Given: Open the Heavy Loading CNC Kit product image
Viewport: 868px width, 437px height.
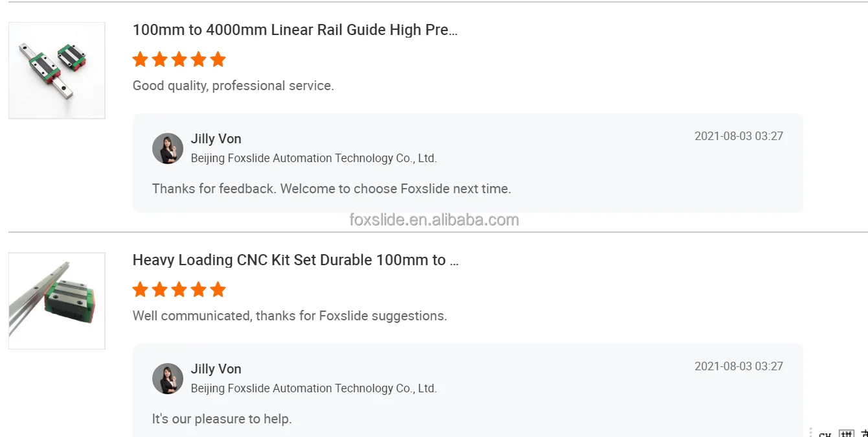Looking at the screenshot, I should pos(57,301).
